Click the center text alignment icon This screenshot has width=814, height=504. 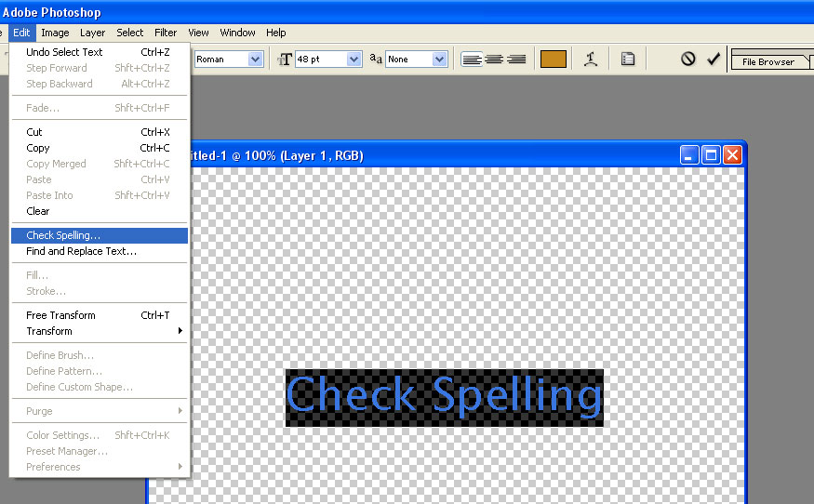pyautogui.click(x=494, y=60)
